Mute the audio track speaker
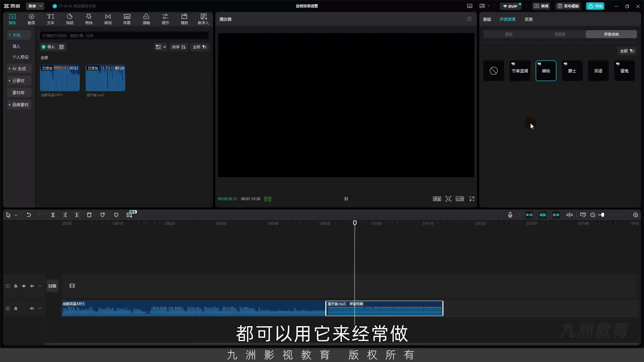 coord(32,308)
